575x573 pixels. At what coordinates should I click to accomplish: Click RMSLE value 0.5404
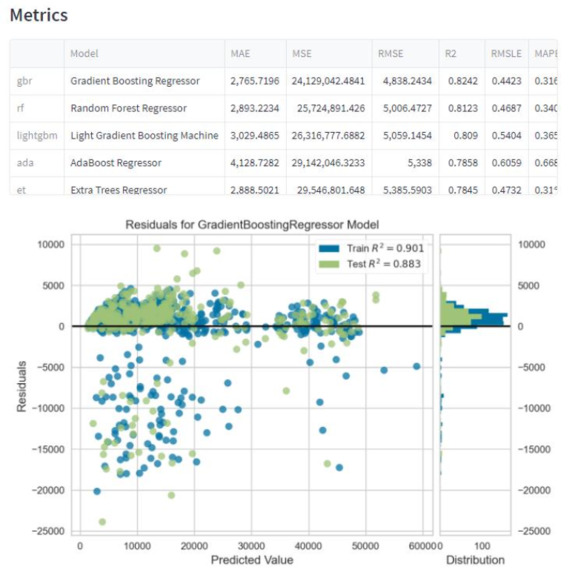506,136
